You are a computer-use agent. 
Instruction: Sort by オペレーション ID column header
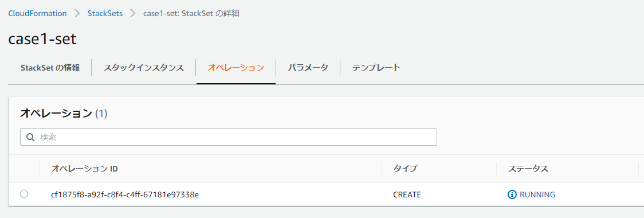click(85, 169)
